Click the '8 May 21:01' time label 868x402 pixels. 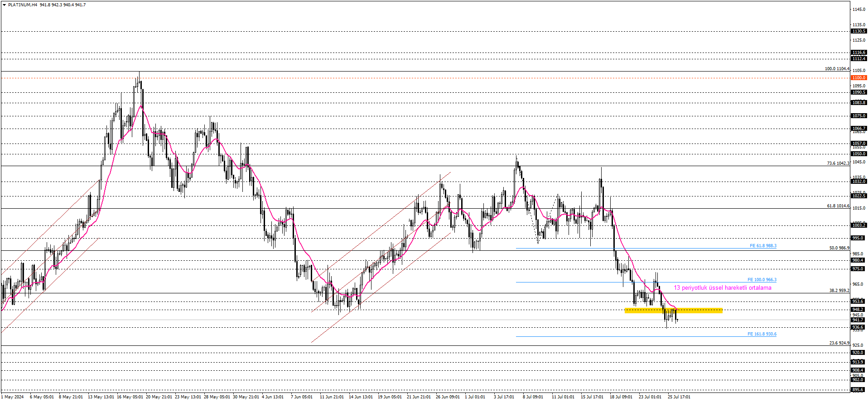point(71,397)
